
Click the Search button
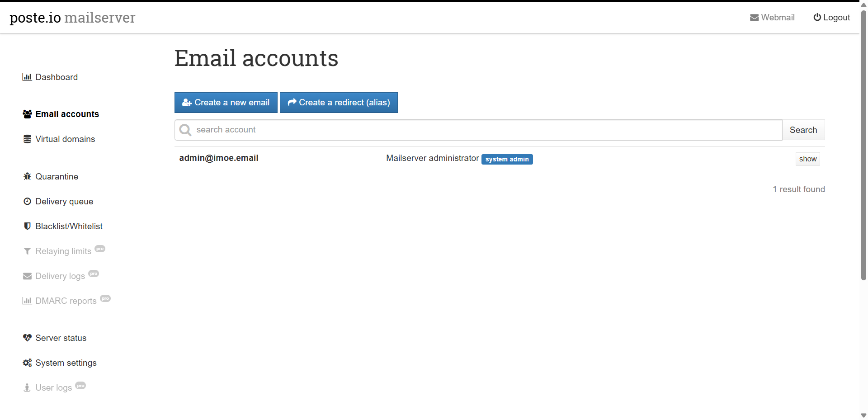[x=803, y=130]
